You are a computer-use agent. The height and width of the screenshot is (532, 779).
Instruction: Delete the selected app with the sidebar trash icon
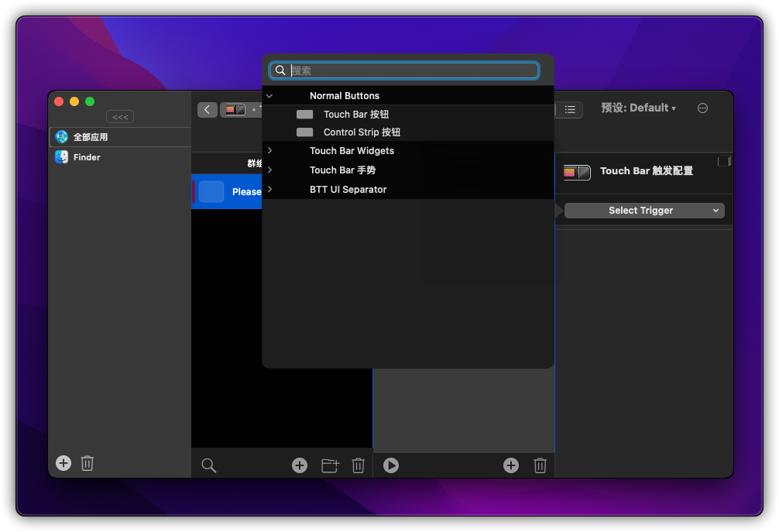click(88, 463)
